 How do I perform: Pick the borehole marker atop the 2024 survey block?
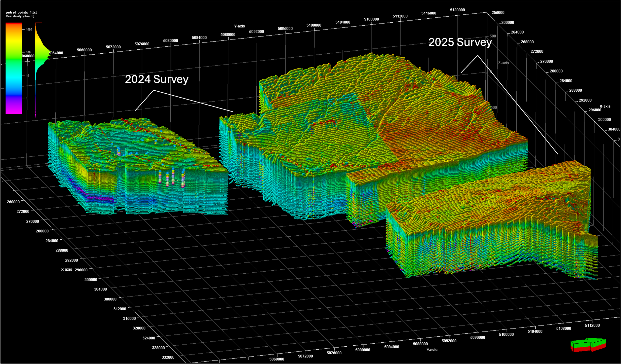click(119, 151)
